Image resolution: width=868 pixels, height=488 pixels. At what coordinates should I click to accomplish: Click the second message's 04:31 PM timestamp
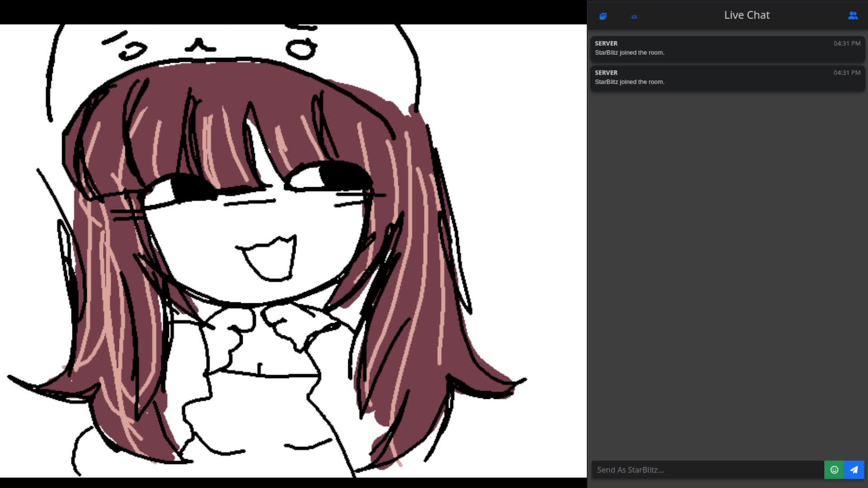847,73
